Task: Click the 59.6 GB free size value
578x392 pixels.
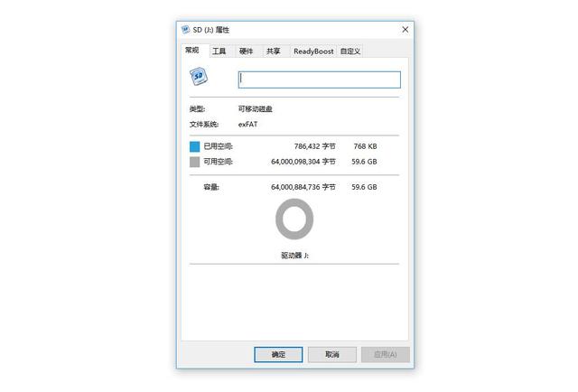Action: pyautogui.click(x=364, y=162)
